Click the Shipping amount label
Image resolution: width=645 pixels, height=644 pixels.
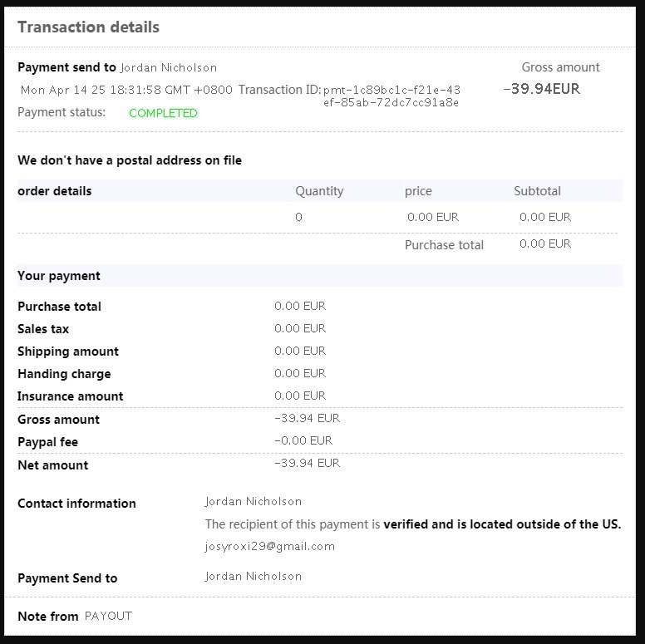68,351
